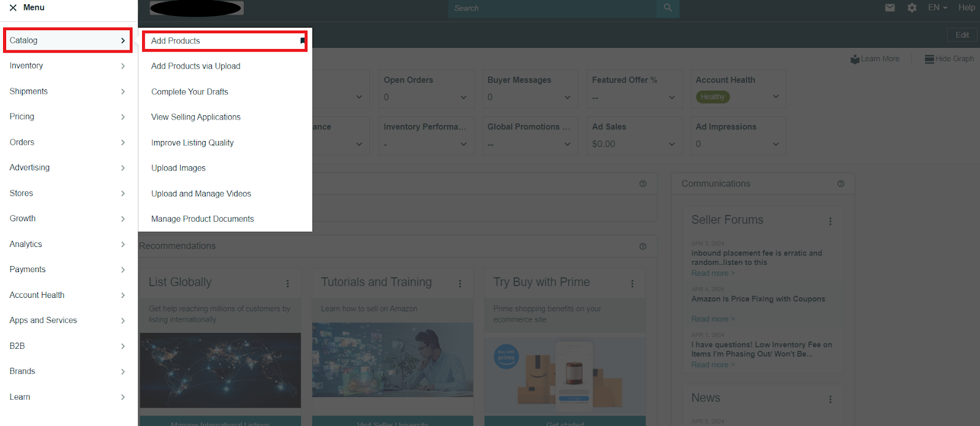Open the Inventory menu item
This screenshot has width=980, height=426.
click(67, 66)
